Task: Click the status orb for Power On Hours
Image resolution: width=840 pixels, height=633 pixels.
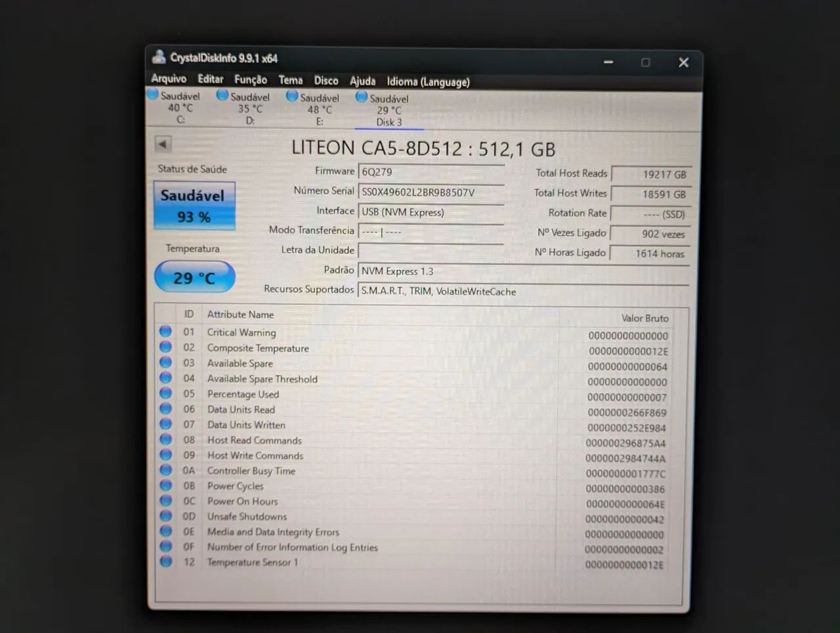Action: [165, 500]
